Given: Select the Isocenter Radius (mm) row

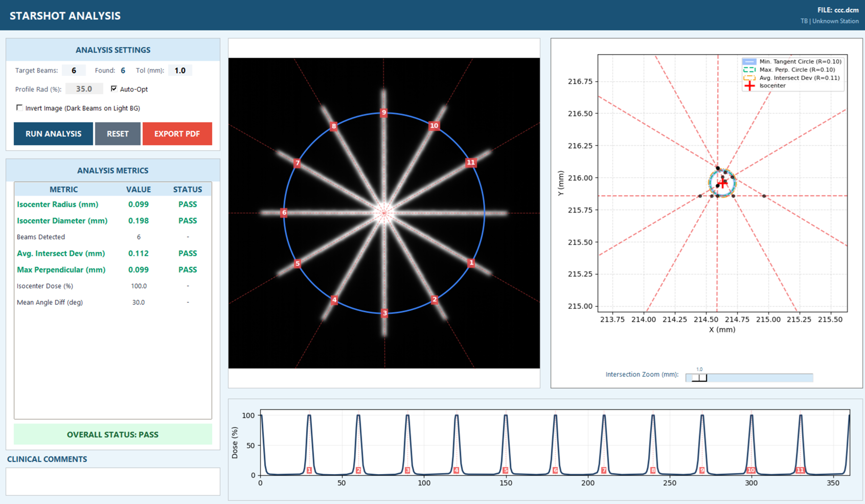Looking at the screenshot, I should (113, 204).
